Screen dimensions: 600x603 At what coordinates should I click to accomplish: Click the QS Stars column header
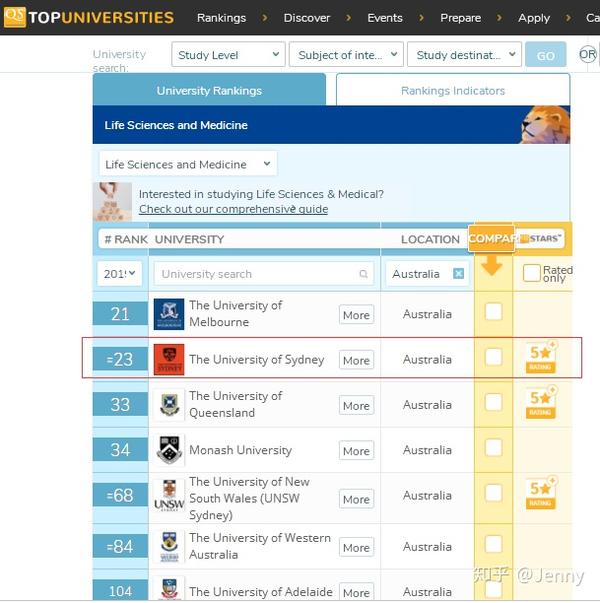(x=541, y=239)
